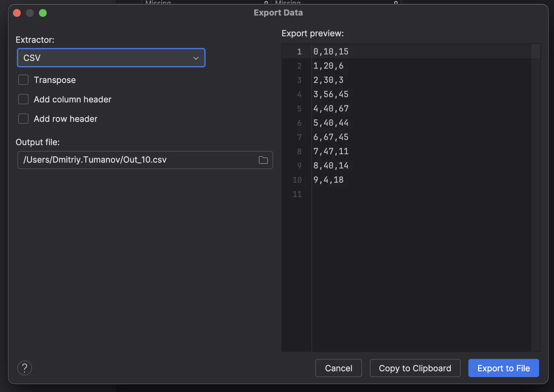Click the gray minimize window button
Screen dimensions: 554x392
click(x=30, y=13)
